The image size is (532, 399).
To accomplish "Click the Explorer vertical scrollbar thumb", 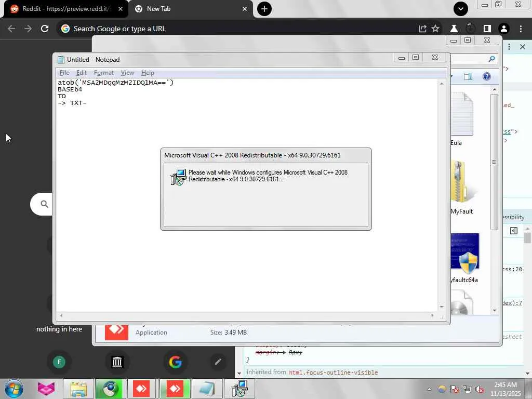I will point(495,162).
